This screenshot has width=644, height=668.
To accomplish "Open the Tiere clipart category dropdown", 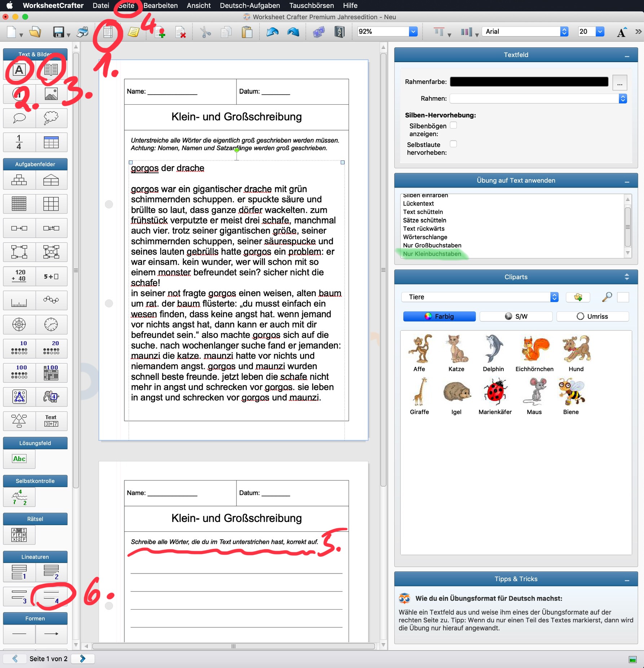I will click(554, 297).
